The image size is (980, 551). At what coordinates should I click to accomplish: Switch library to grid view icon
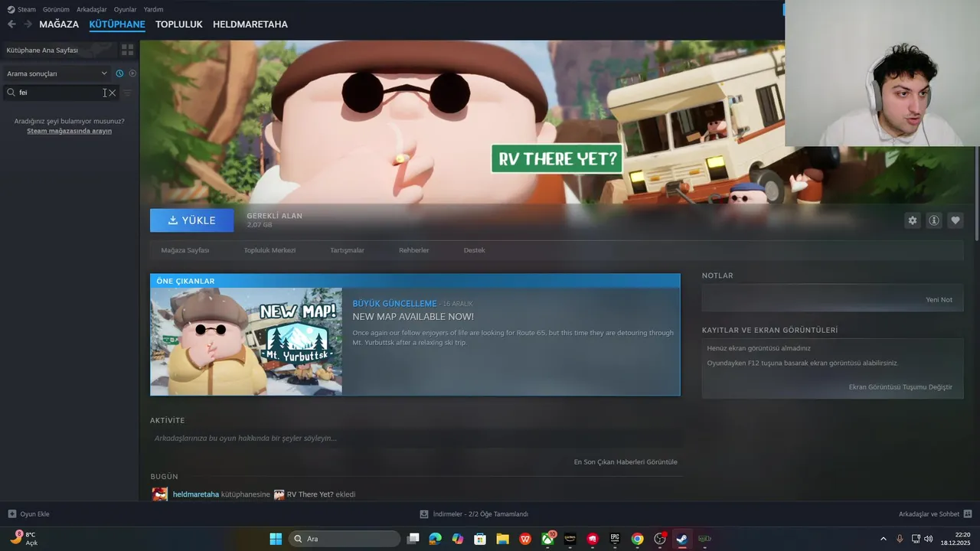[x=127, y=50]
